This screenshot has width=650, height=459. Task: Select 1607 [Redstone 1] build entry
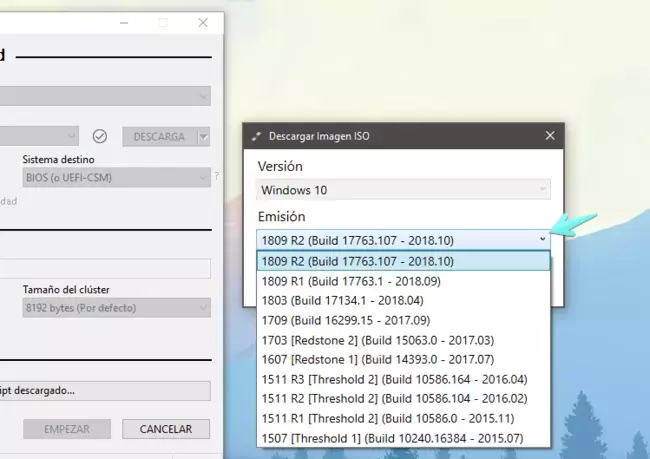[403, 359]
